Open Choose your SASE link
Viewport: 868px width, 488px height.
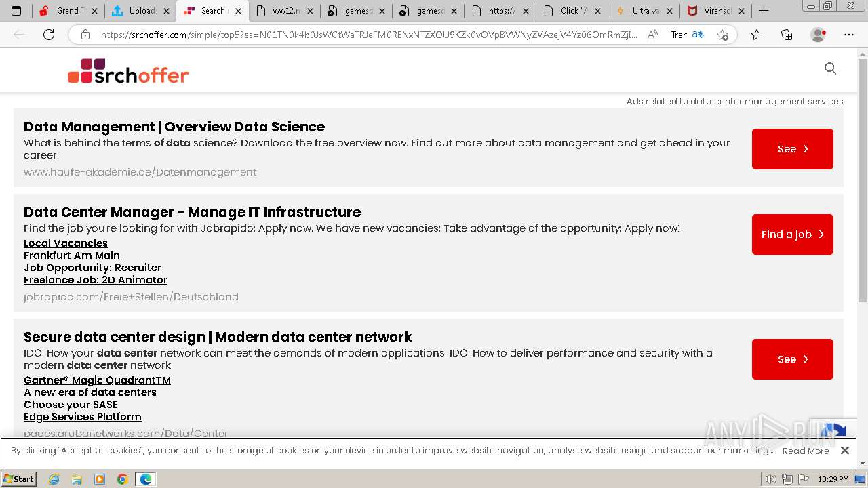[x=71, y=405]
